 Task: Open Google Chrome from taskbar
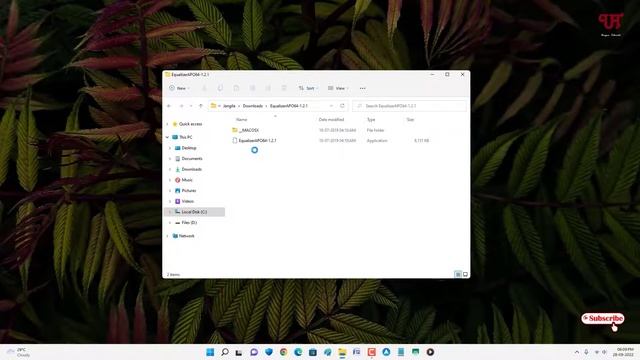(x=283, y=352)
